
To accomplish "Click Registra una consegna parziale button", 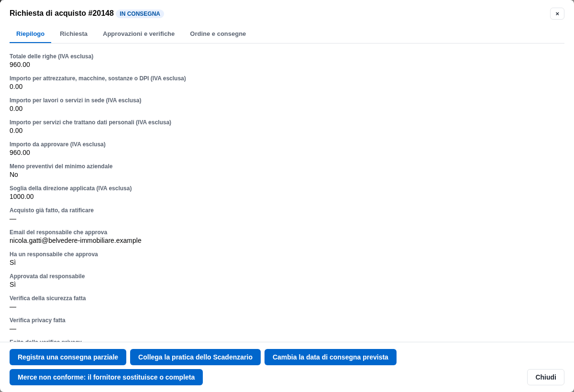I will click(x=68, y=357).
